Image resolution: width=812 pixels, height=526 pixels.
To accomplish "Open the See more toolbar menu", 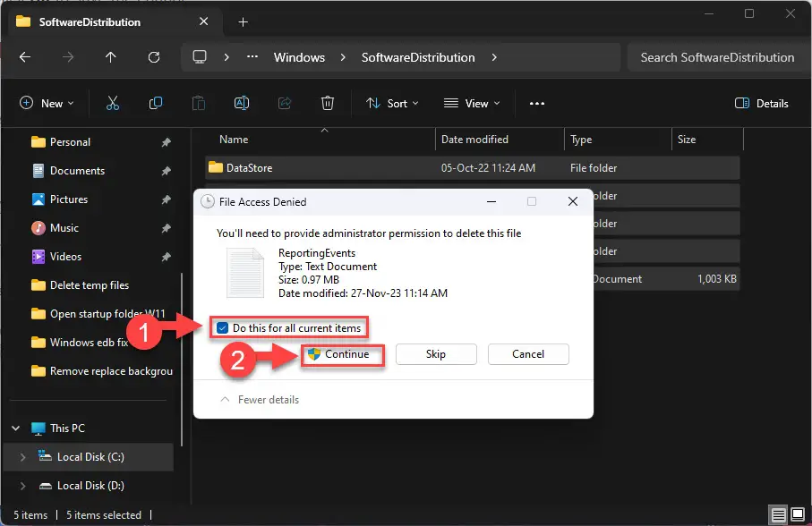I will coord(536,103).
